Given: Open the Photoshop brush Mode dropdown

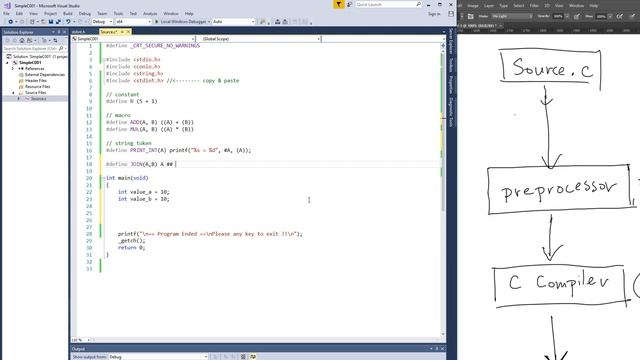Looking at the screenshot, I should click(512, 16).
